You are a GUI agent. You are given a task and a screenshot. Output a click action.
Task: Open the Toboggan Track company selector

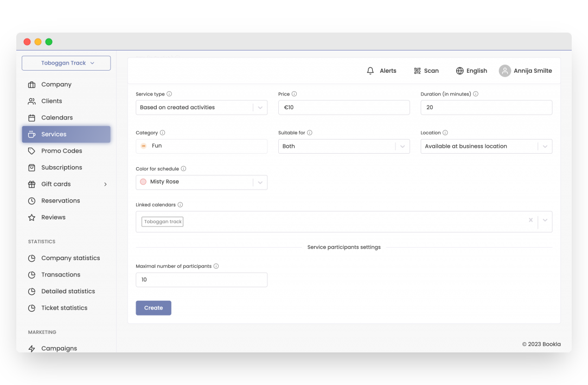pyautogui.click(x=66, y=63)
